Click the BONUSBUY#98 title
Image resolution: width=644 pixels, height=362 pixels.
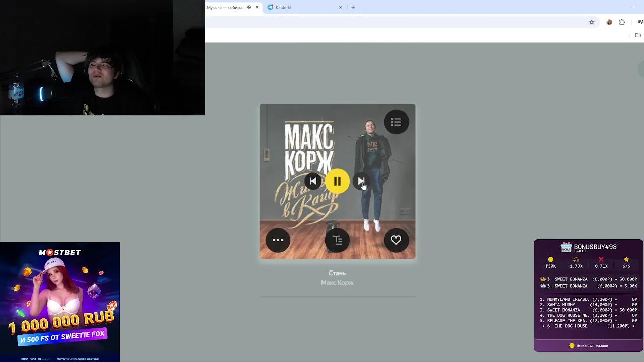(595, 247)
